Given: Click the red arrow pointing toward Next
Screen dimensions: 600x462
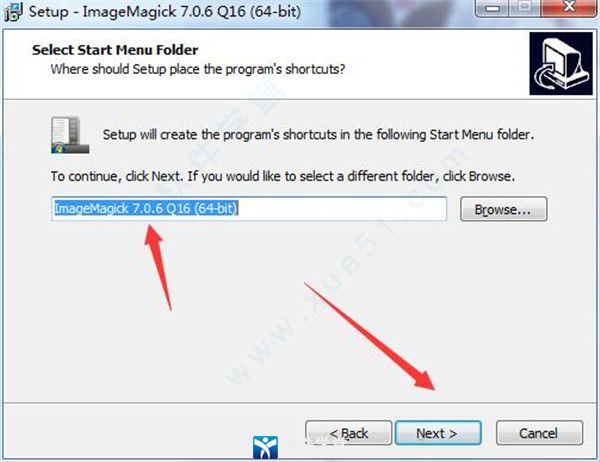Looking at the screenshot, I should (370, 336).
